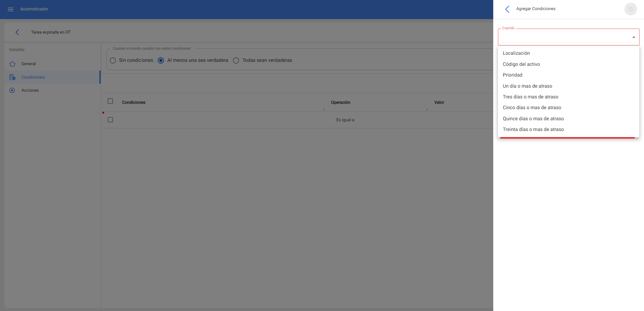Viewport: 644px width, 311px height.
Task: Go to the General section
Action: pyautogui.click(x=29, y=64)
